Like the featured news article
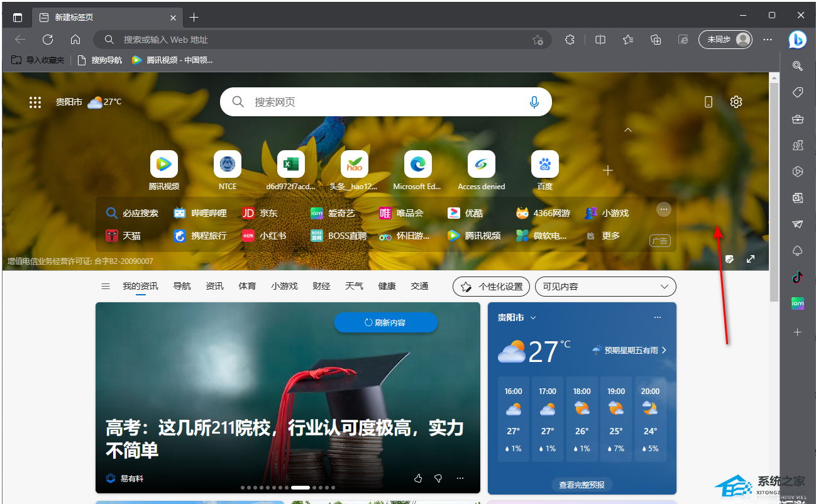This screenshot has width=816, height=504. pyautogui.click(x=418, y=478)
